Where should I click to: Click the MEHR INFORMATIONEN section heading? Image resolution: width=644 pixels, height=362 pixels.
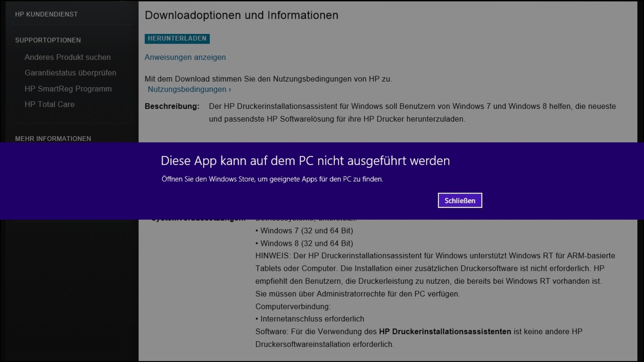point(53,139)
